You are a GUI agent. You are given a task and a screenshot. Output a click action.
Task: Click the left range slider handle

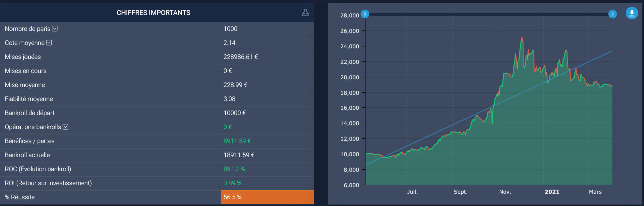[365, 14]
